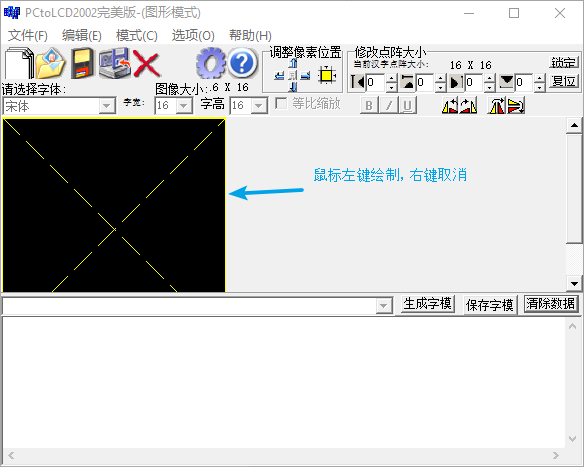Viewport: 584px width, 467px height.
Task: Click the left margin value field
Action: coord(376,82)
